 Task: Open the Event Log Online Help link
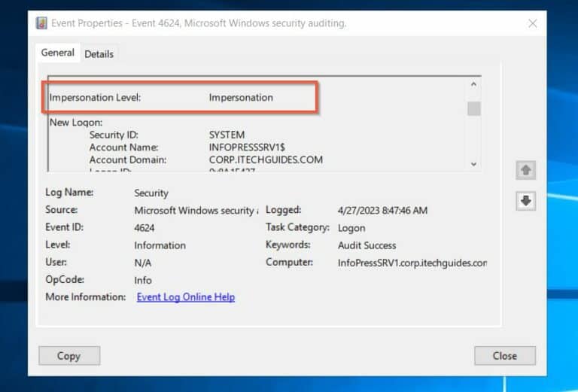point(185,297)
